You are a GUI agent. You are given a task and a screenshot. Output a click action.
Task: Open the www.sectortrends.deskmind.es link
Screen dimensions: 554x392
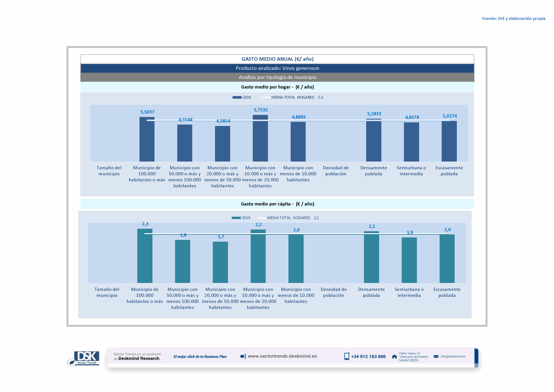click(282, 356)
